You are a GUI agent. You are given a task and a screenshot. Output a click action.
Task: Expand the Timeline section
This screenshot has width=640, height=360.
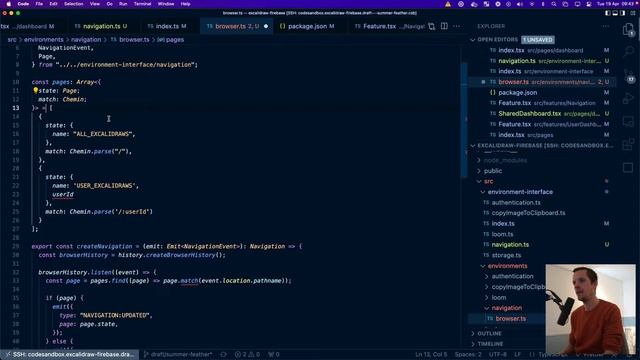click(490, 344)
